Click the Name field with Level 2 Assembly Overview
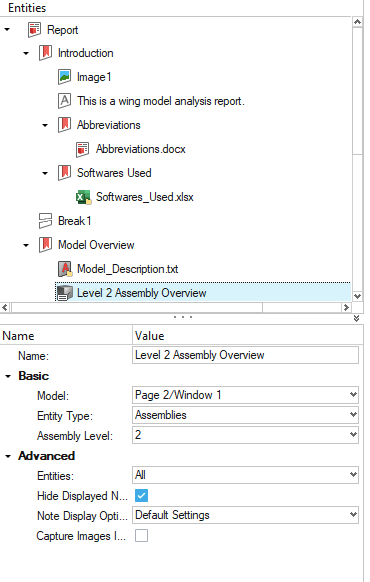This screenshot has width=370, height=582. tap(245, 355)
